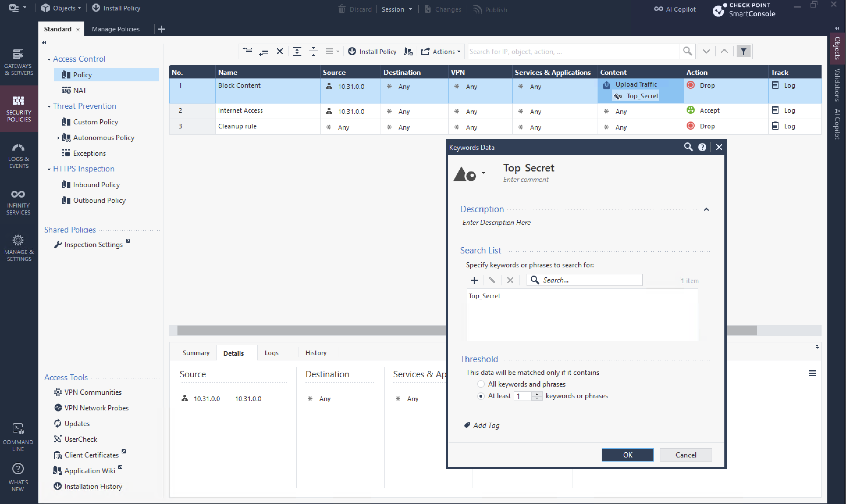The width and height of the screenshot is (846, 504).
Task: Click the filter funnel icon
Action: click(743, 51)
